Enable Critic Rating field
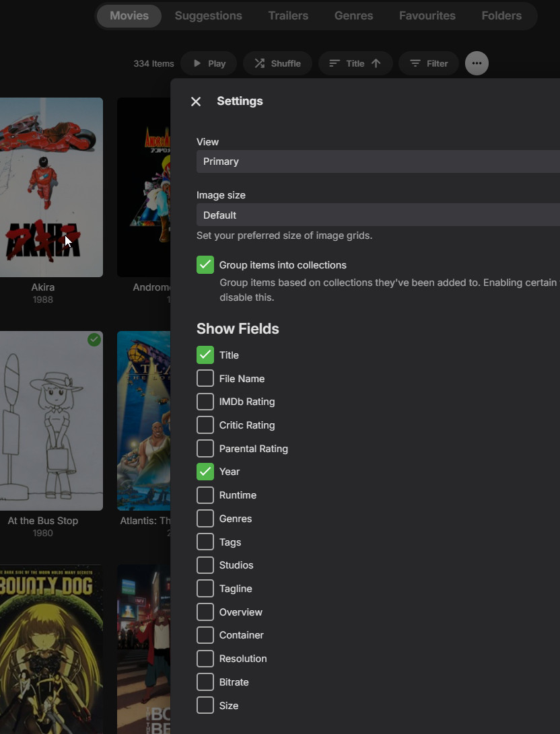This screenshot has height=734, width=560. [x=205, y=425]
